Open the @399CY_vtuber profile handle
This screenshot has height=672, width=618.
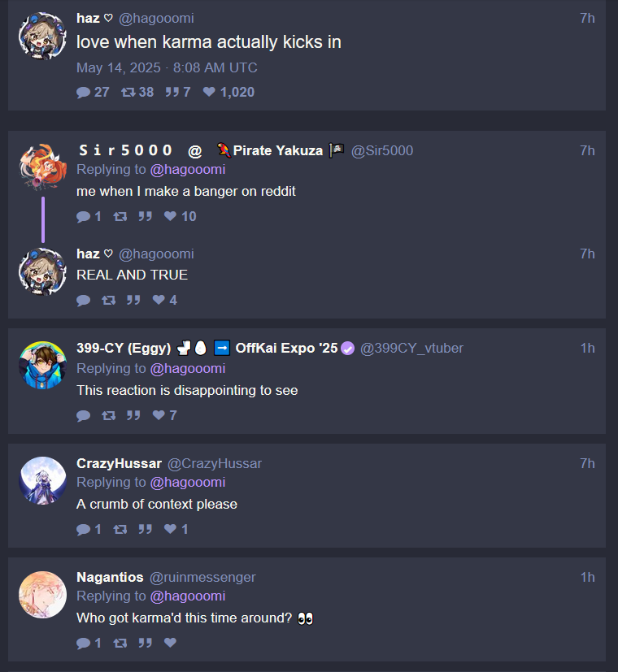(411, 348)
